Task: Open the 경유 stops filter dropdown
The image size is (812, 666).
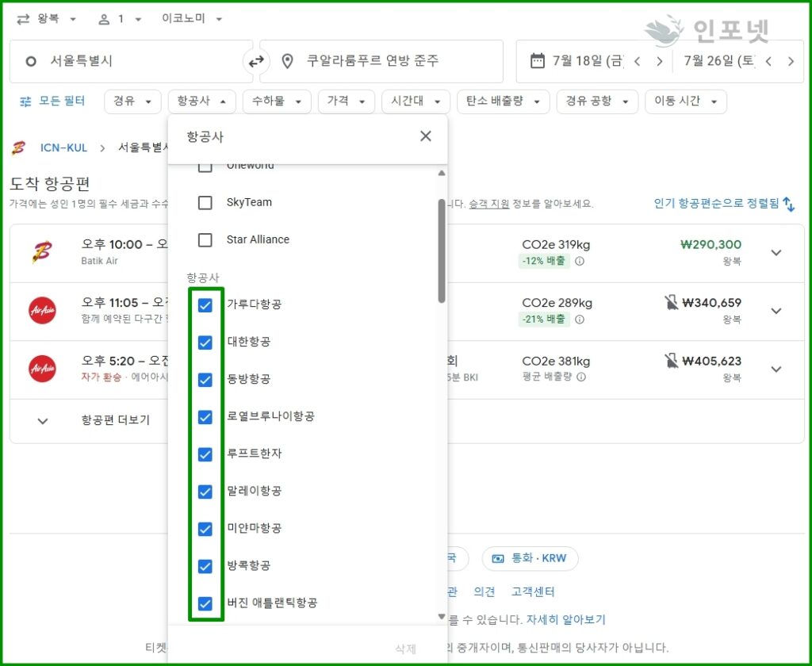Action: point(132,101)
